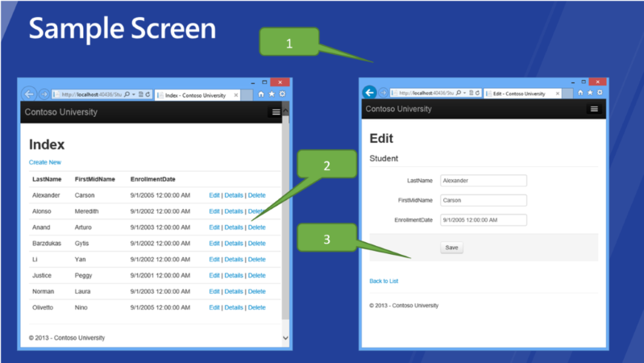This screenshot has width=644, height=363.
Task: Open Details for Justice row
Action: [x=234, y=275]
